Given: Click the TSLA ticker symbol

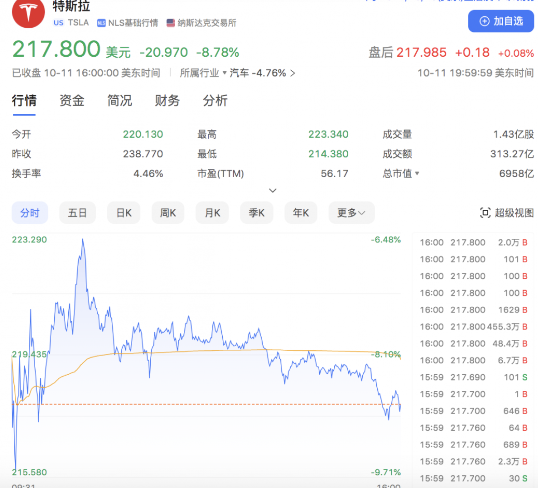Looking at the screenshot, I should tap(78, 23).
